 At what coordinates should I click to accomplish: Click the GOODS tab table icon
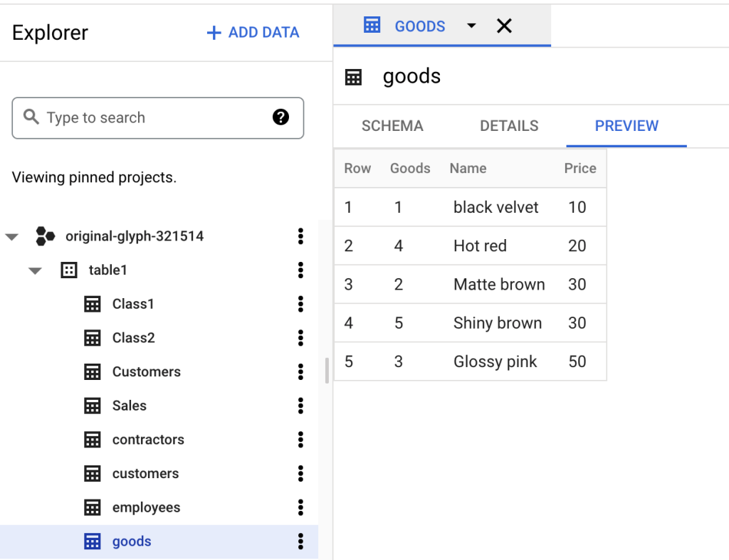(x=372, y=25)
